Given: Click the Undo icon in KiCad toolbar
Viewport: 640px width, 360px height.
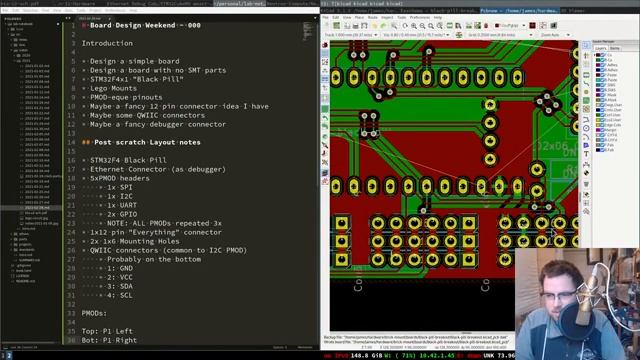Looking at the screenshot, I should coord(374,25).
